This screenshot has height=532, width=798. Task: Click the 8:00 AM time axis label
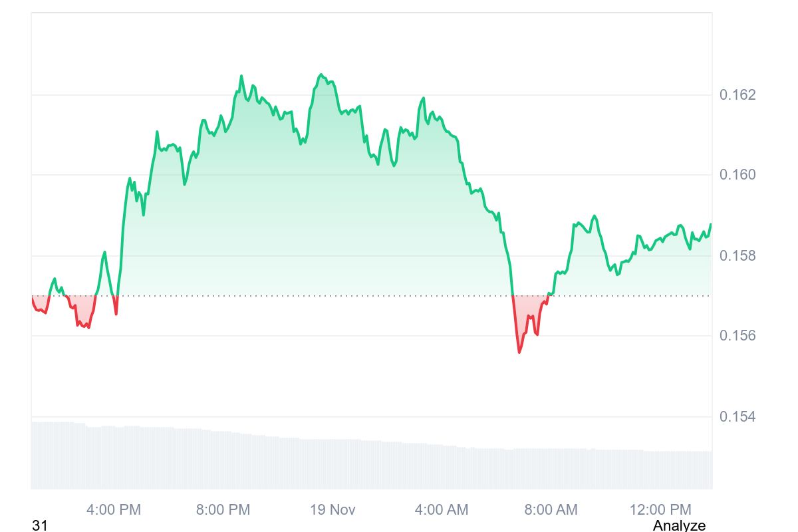[x=551, y=510]
